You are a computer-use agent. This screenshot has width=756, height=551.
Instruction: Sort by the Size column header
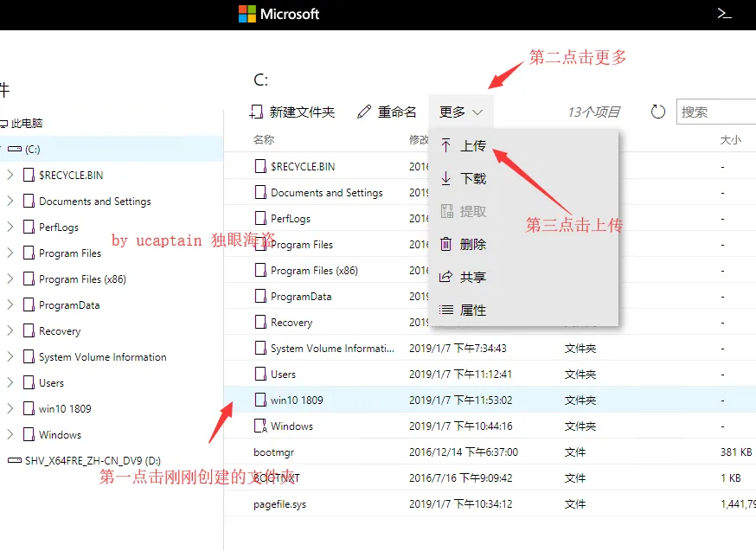coord(730,140)
